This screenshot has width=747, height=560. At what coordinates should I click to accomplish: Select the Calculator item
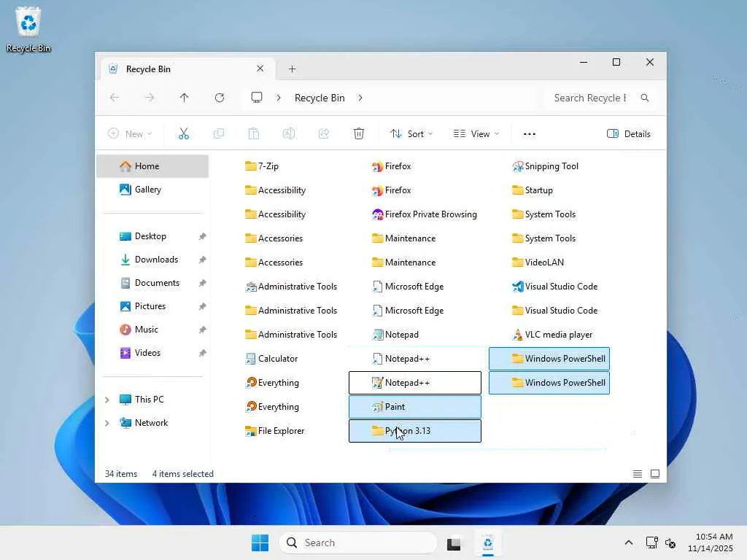click(x=271, y=359)
